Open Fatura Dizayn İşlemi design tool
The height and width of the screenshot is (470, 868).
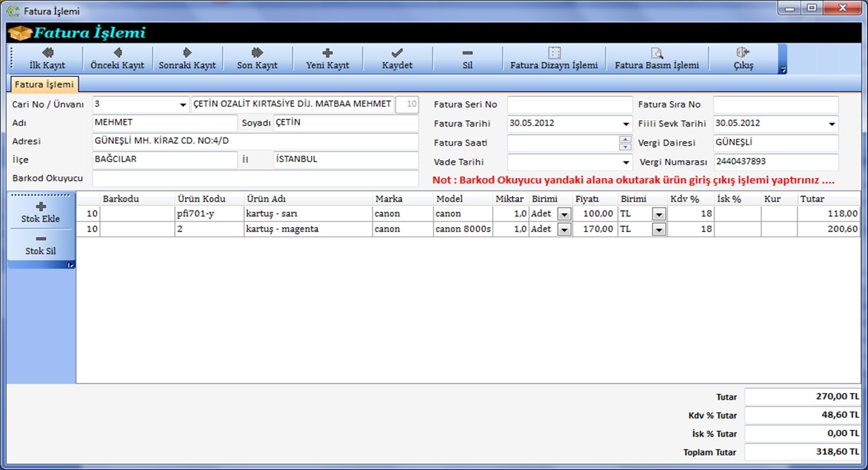point(554,59)
